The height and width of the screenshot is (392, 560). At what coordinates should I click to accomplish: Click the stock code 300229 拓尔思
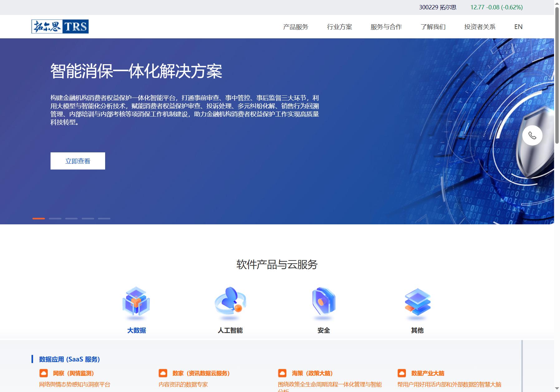coord(437,7)
